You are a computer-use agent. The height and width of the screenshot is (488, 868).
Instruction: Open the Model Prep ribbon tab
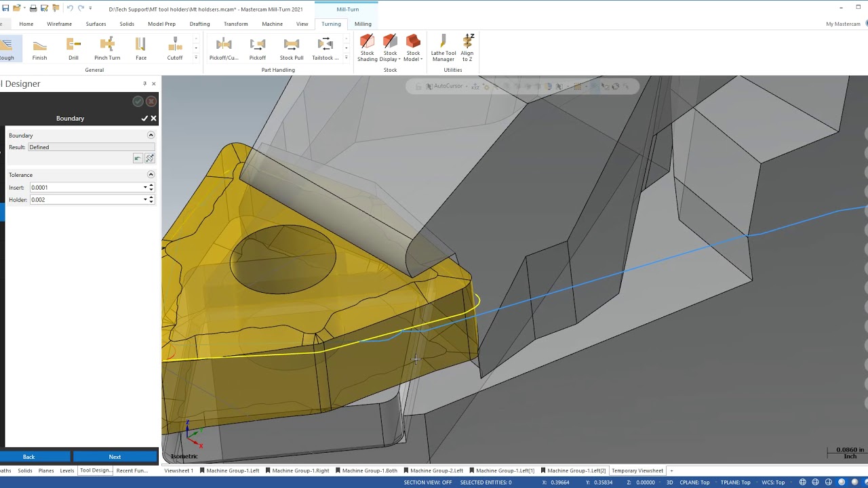[161, 24]
